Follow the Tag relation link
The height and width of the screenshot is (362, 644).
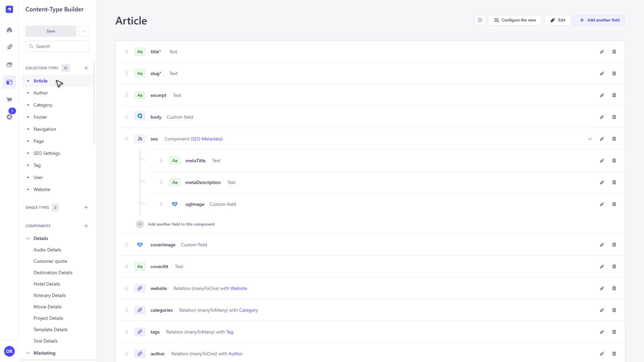(230, 332)
